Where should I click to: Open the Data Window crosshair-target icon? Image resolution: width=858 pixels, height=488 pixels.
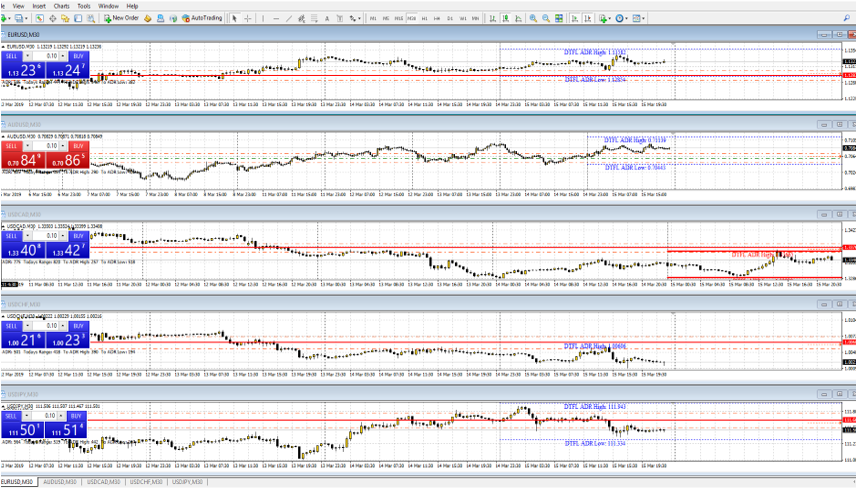coord(53,18)
